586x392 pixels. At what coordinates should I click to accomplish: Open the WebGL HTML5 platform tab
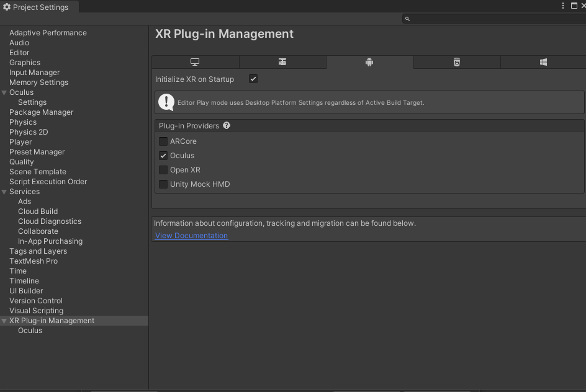pyautogui.click(x=457, y=62)
